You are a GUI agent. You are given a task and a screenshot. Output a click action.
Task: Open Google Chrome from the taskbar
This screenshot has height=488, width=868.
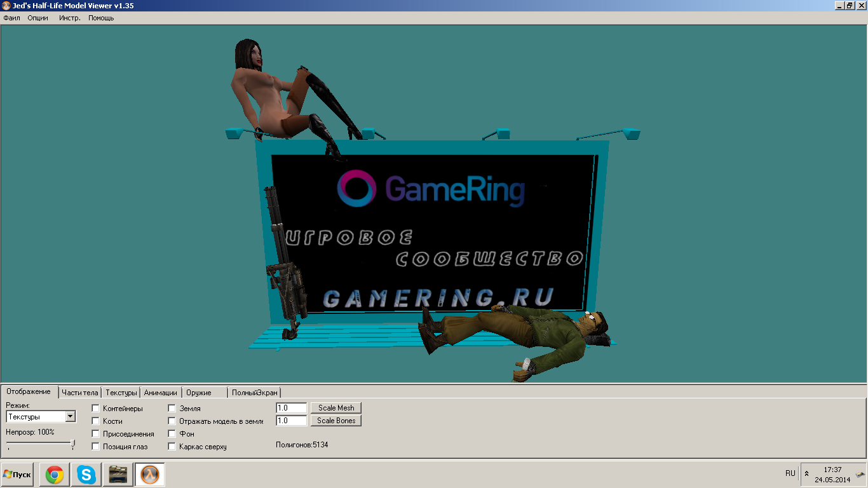pos(55,475)
